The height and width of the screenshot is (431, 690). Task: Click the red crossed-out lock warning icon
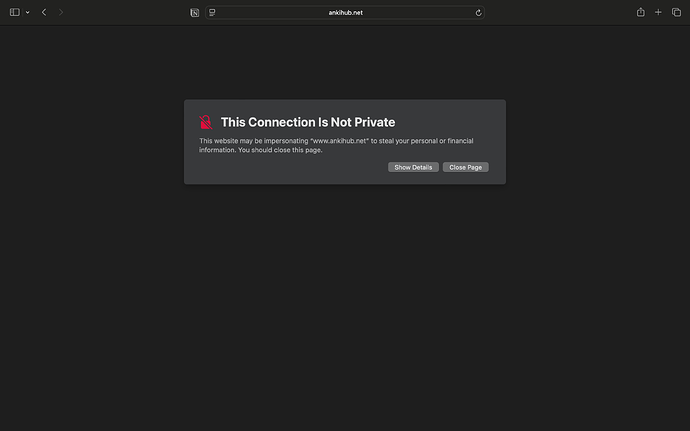(206, 122)
